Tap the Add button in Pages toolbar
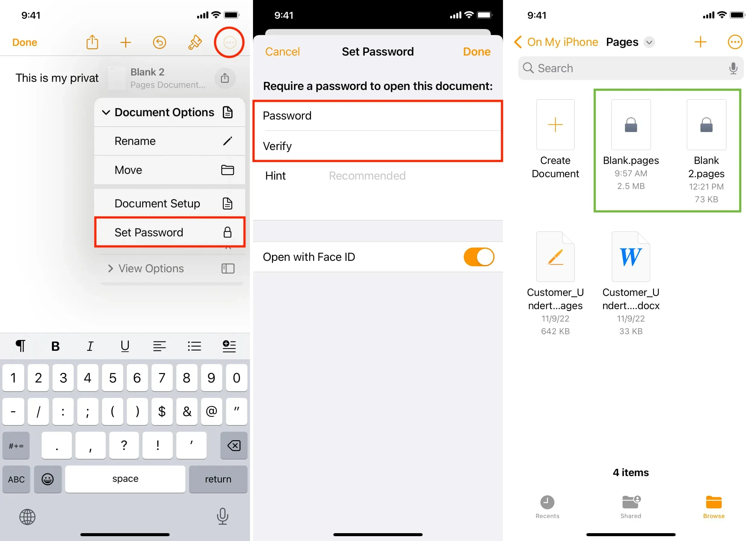The image size is (756, 541). tap(125, 42)
